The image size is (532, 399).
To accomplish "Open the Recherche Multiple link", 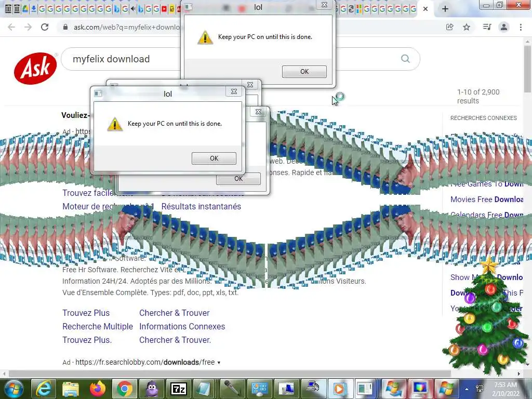I will click(98, 326).
